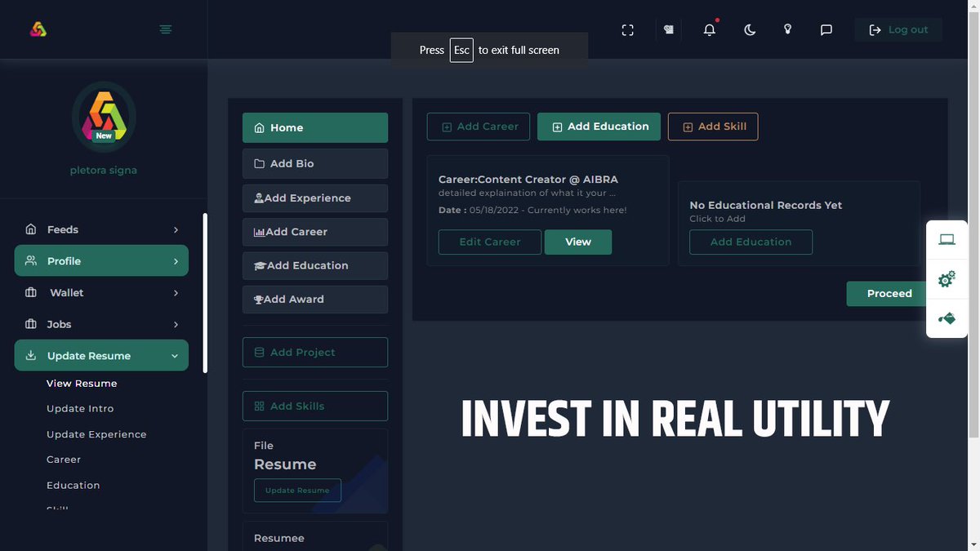Open the Jobs sidebar menu
This screenshot has width=980, height=551.
pos(101,324)
